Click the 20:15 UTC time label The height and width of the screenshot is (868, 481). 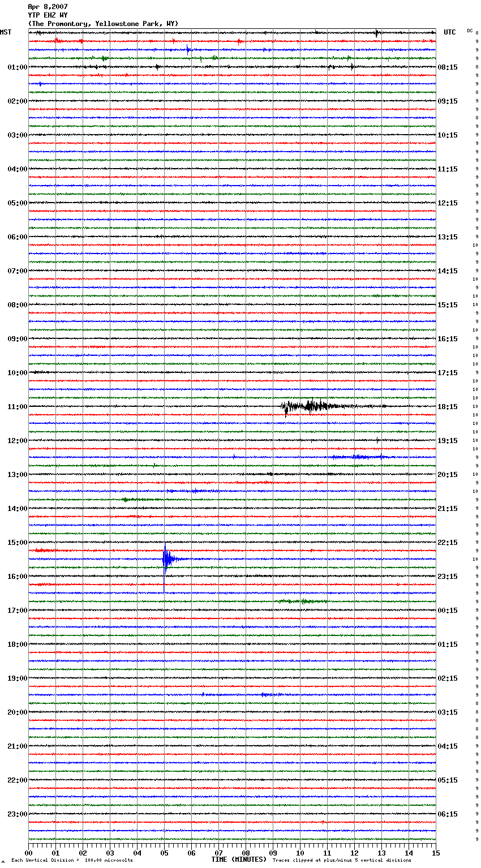(448, 475)
